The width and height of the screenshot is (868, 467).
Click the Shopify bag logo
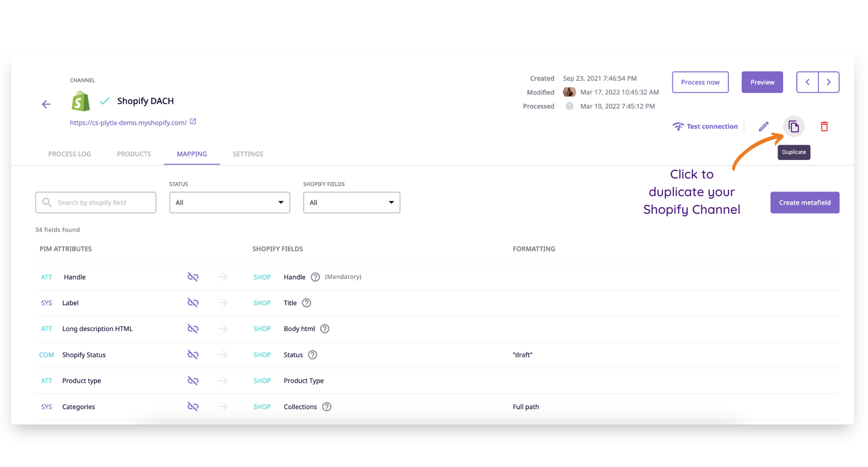point(80,101)
